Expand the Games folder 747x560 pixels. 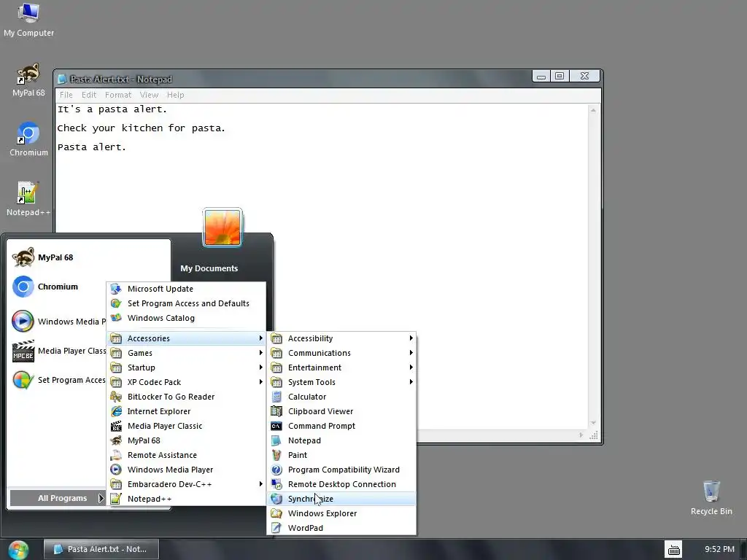tap(186, 353)
